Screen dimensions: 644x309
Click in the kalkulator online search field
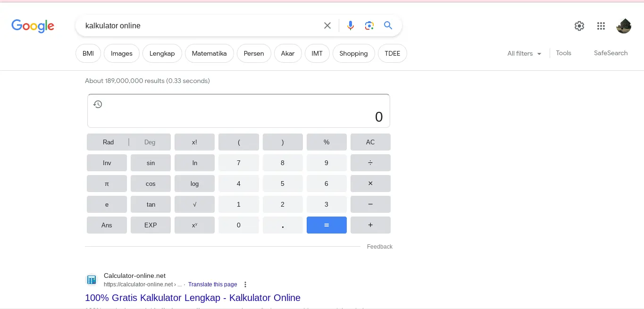(198, 25)
